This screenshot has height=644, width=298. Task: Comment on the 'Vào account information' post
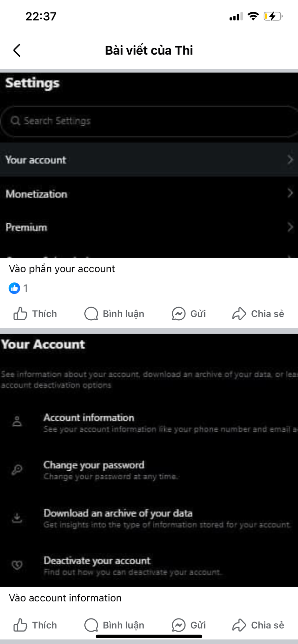(114, 625)
